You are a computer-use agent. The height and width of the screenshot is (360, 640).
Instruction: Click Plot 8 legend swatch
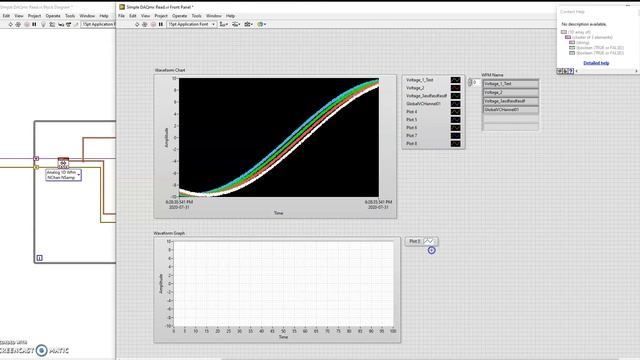(x=455, y=144)
